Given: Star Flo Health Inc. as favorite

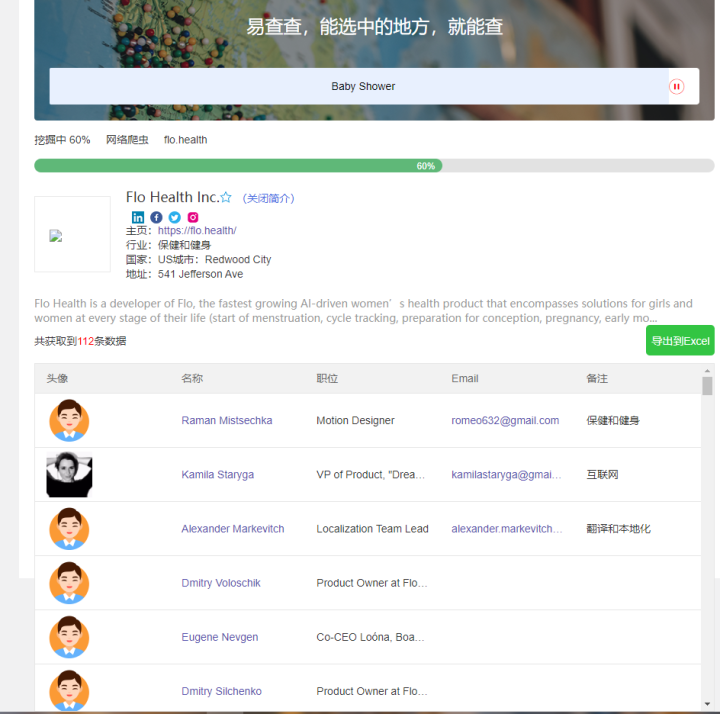Looking at the screenshot, I should point(225,197).
